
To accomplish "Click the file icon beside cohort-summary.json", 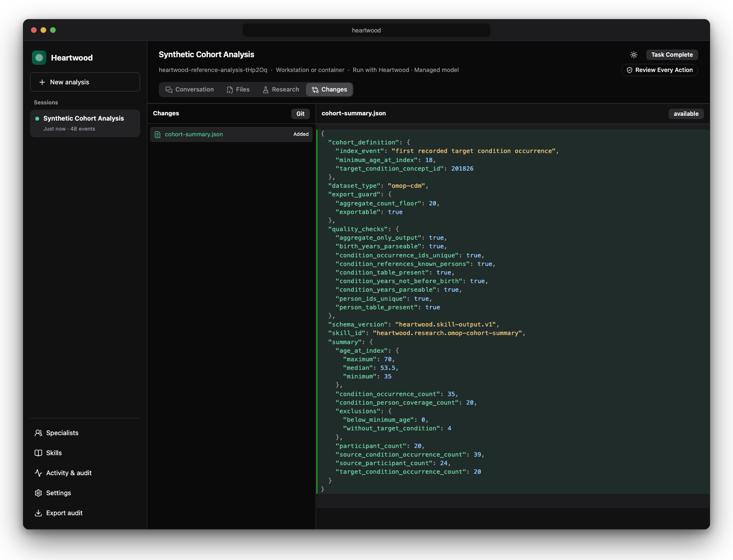I will click(x=158, y=134).
